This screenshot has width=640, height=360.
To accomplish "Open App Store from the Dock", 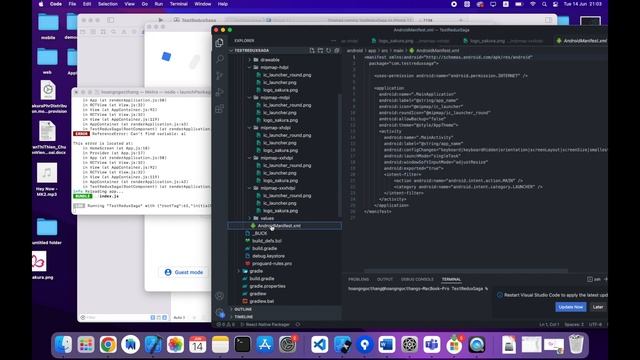I will pos(264,345).
